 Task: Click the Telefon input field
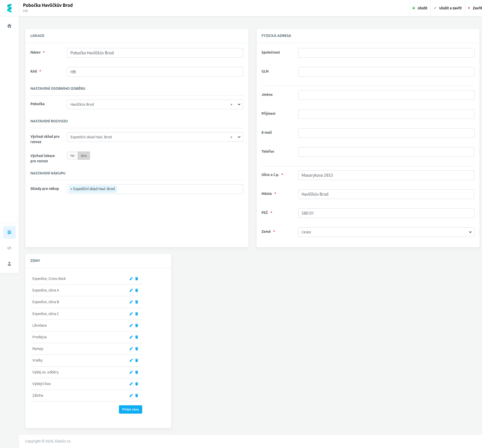click(386, 152)
